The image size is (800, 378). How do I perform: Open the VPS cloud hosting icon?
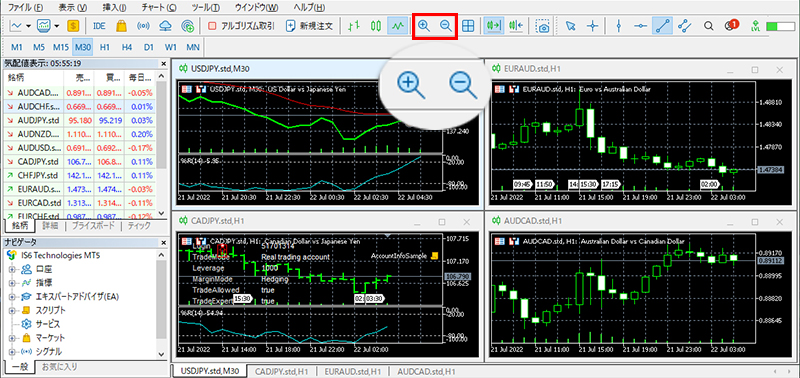point(166,26)
